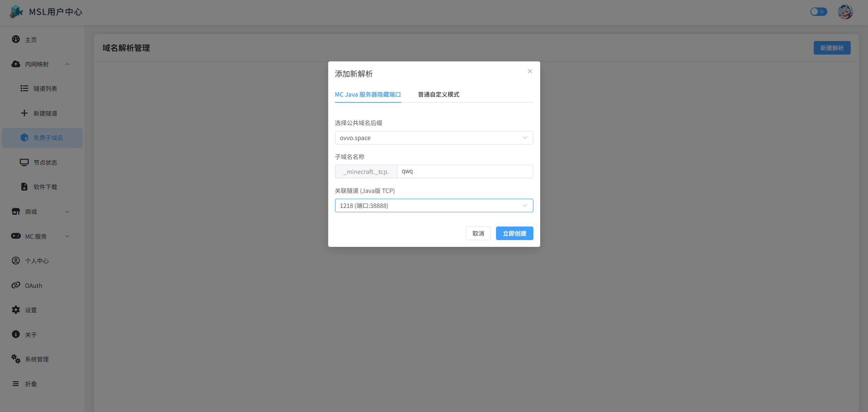Select MC Java 服务器隐藏端口 tab

click(x=368, y=95)
